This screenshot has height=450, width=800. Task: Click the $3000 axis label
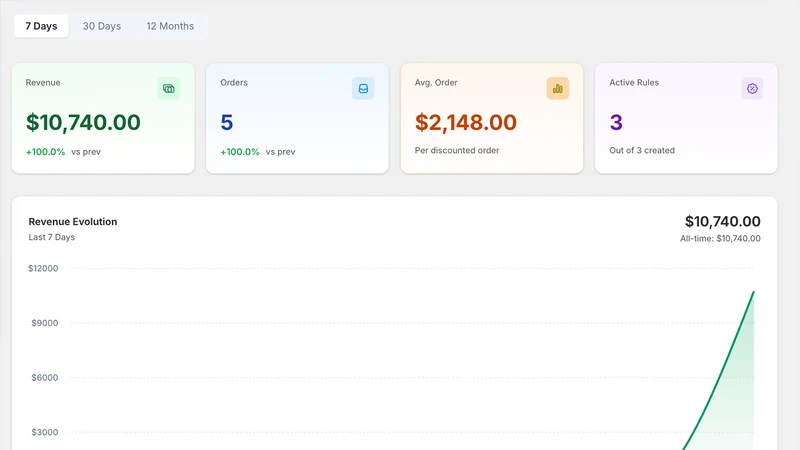[45, 432]
